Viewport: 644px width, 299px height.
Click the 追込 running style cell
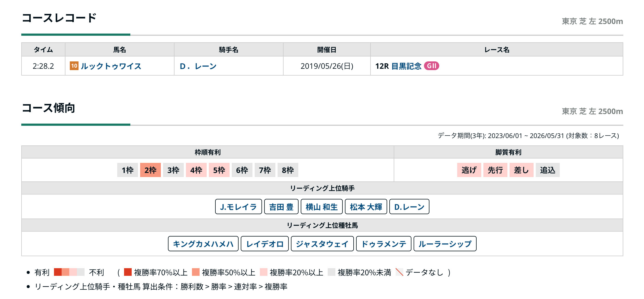[548, 170]
